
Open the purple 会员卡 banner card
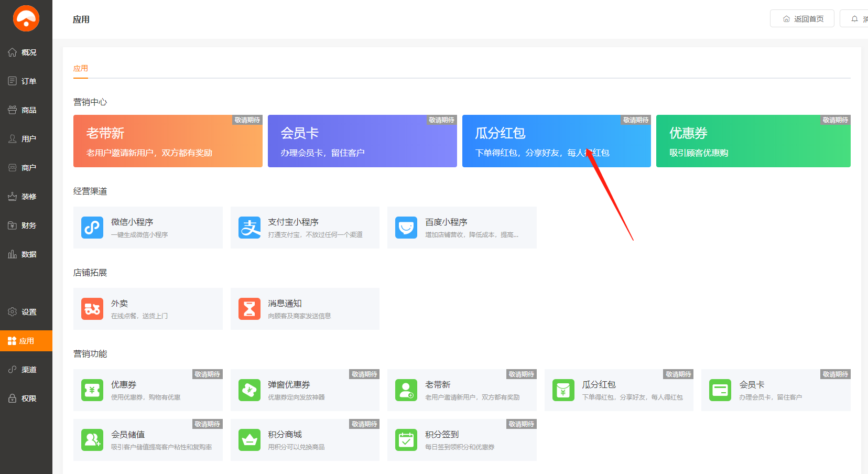[x=362, y=142]
